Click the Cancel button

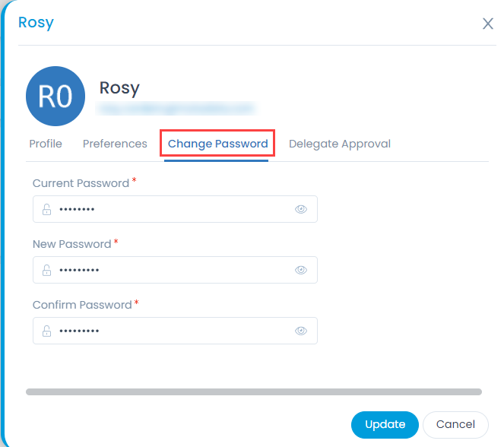[x=455, y=424]
